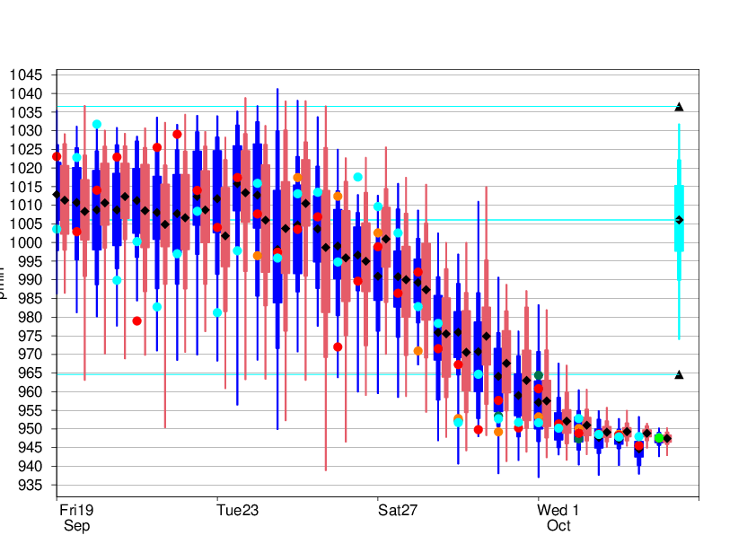Viewport: 756px width, 535px height.
Task: Click the 935 y-axis value label
Action: pos(28,486)
